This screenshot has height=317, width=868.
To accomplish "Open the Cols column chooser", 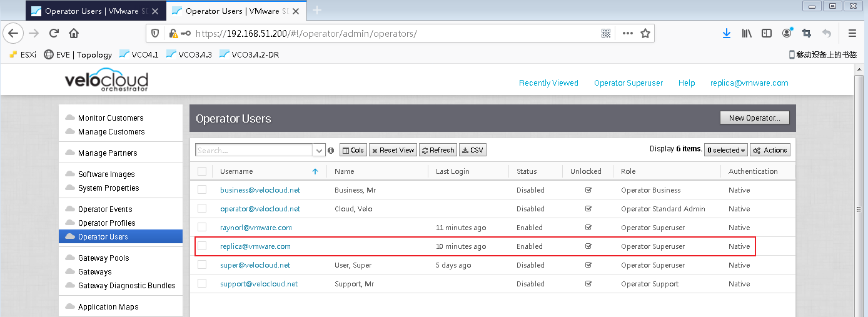I will [353, 150].
